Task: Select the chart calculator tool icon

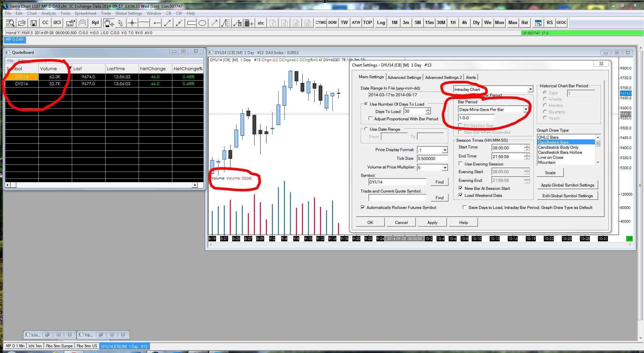Action: (x=237, y=23)
